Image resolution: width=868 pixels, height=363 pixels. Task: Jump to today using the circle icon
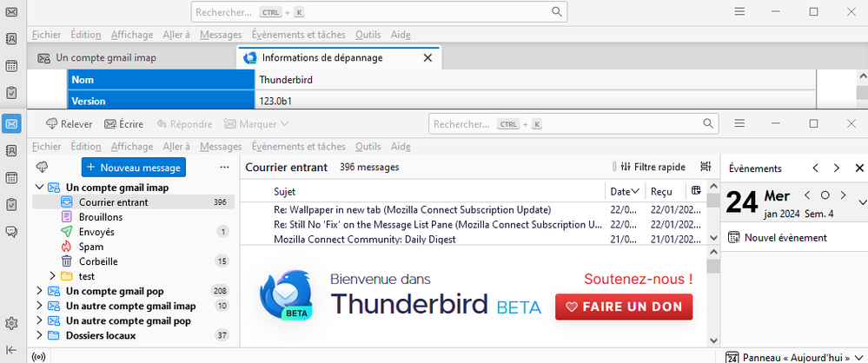pyautogui.click(x=825, y=195)
